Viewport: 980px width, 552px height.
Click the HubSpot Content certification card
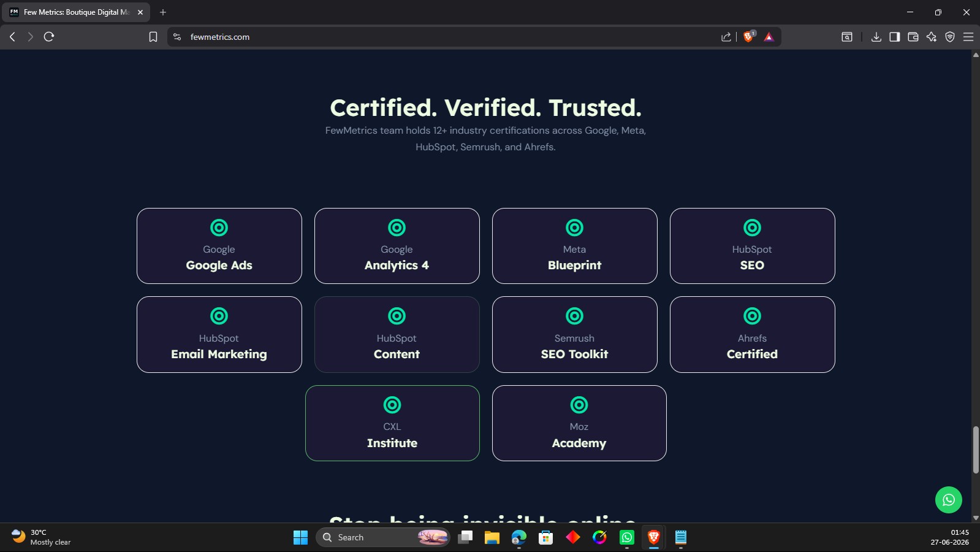397,334
